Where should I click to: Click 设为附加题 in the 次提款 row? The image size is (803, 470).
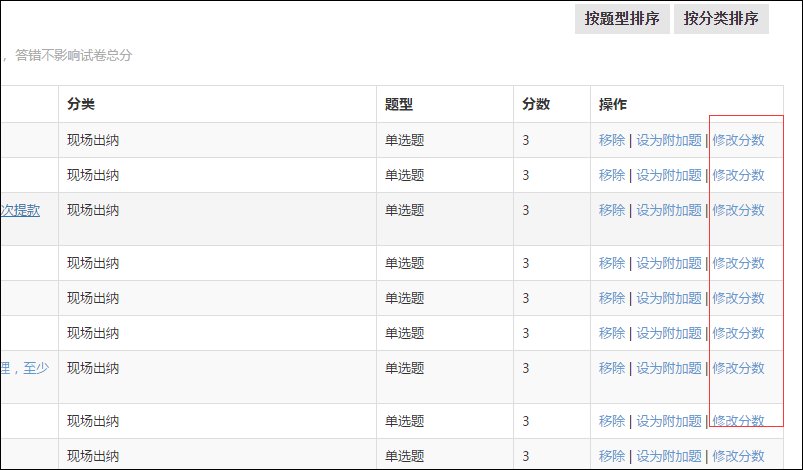[x=669, y=210]
